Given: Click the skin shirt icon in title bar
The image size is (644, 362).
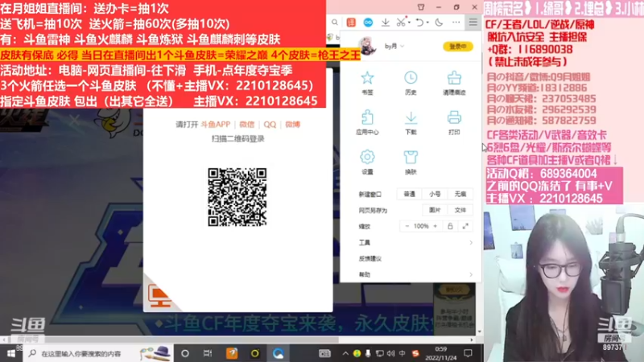Looking at the screenshot, I should (x=421, y=7).
